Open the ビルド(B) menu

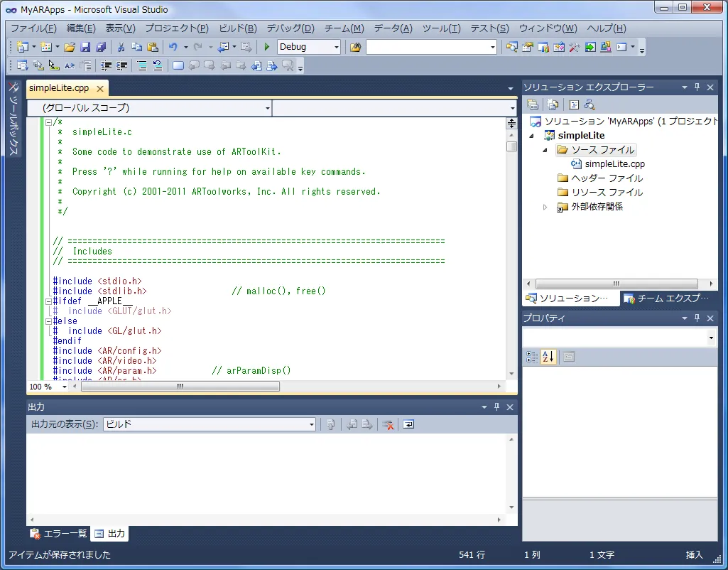coord(238,28)
